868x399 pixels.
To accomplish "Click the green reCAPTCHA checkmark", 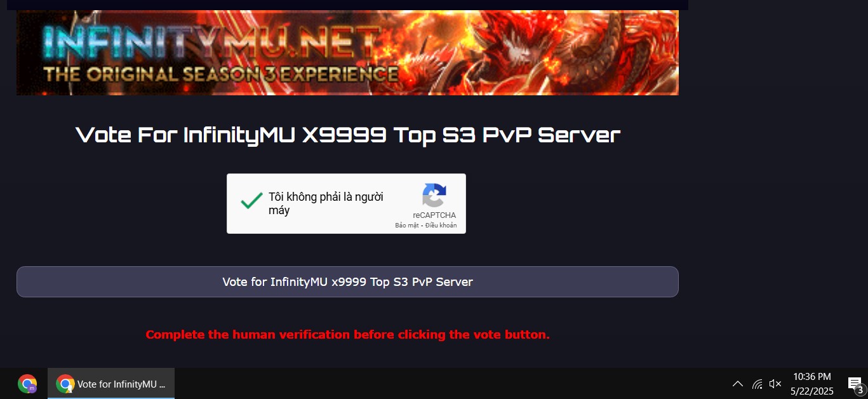I will pos(251,201).
